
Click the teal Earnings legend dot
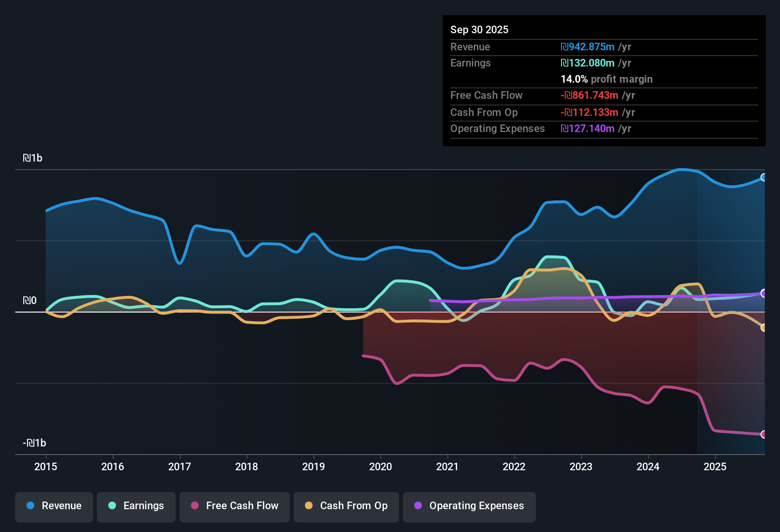112,506
